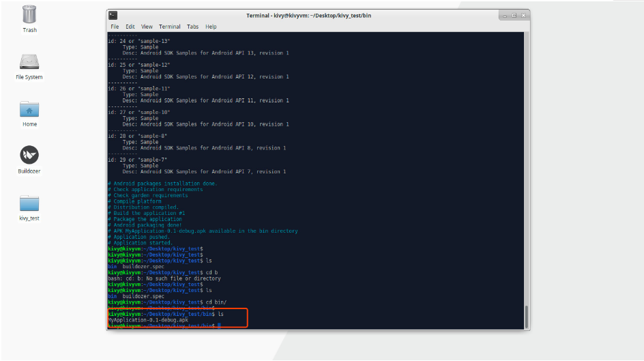Screen dimensions: 644x361
Task: Click the 'cd b' command line
Action: pyautogui.click(x=163, y=273)
